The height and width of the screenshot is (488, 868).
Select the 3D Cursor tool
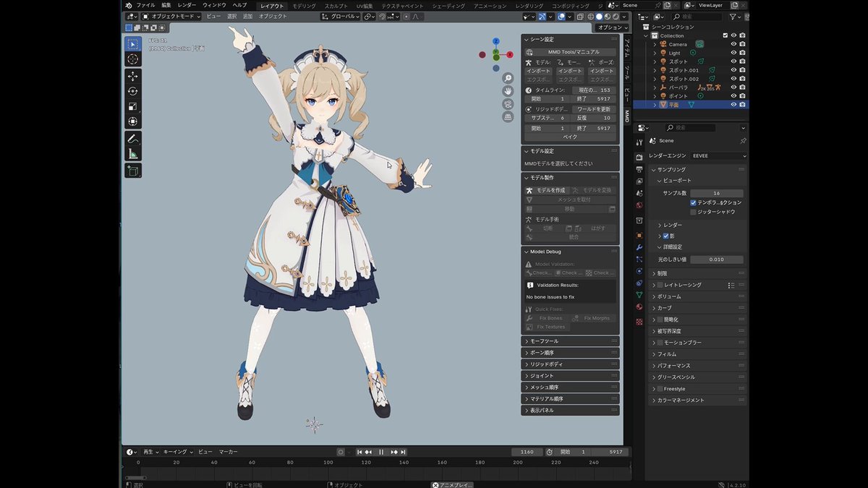click(133, 59)
